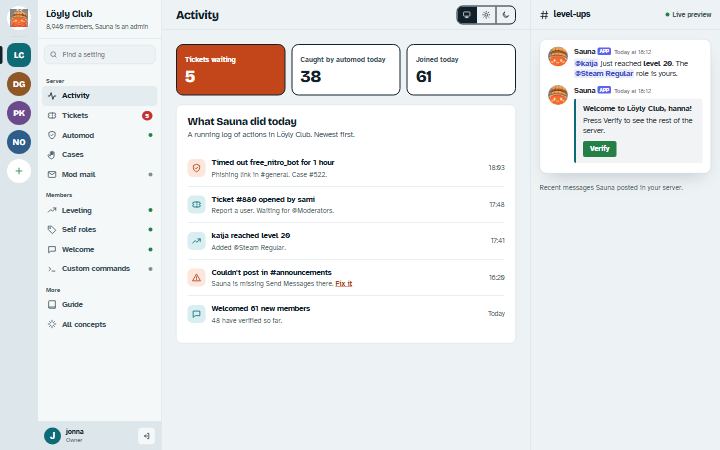Click the ticket icon for Ticket #880
The height and width of the screenshot is (450, 720).
coord(196,204)
